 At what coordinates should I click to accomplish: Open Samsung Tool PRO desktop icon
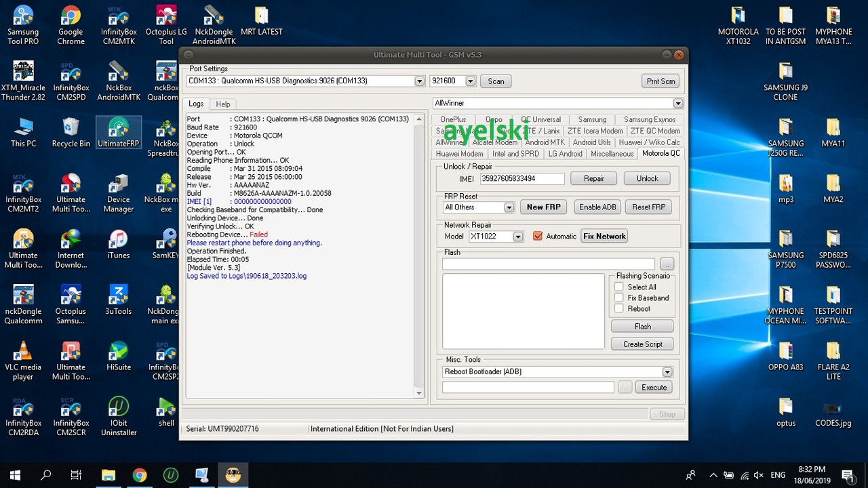pyautogui.click(x=23, y=25)
